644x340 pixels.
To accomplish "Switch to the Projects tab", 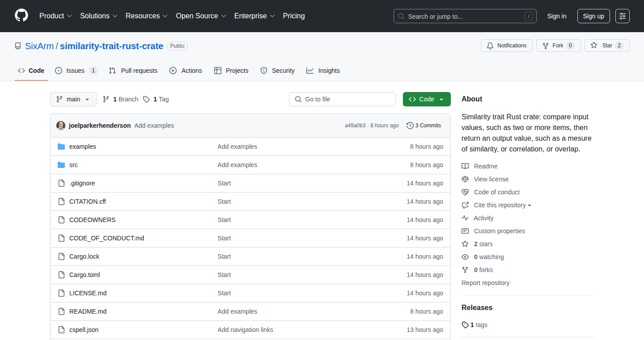I will 231,71.
